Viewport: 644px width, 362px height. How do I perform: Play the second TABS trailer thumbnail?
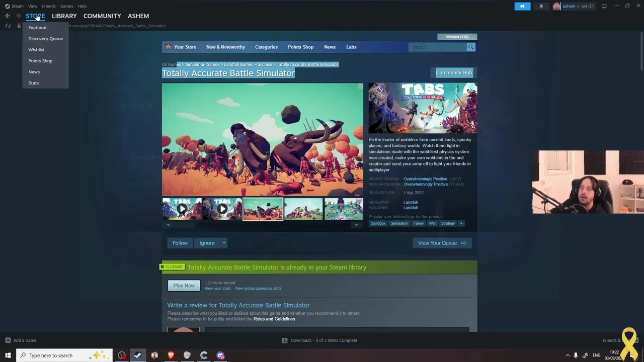coord(222,209)
